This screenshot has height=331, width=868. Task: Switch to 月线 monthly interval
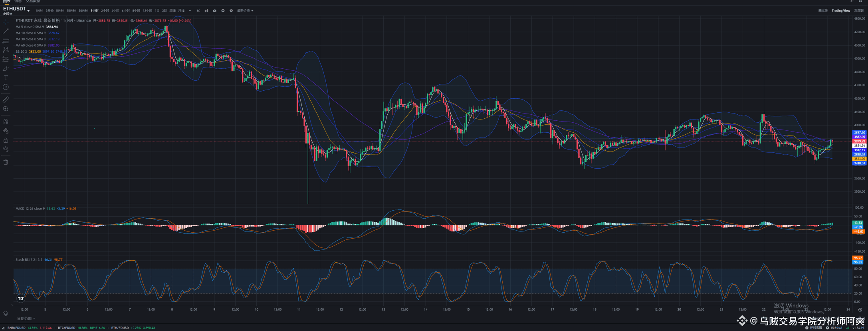(x=181, y=11)
